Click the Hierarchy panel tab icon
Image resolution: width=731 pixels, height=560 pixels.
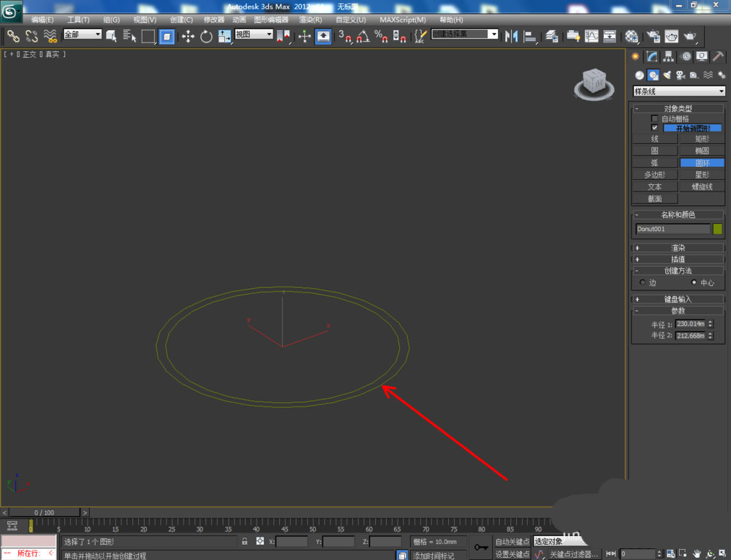[x=669, y=56]
